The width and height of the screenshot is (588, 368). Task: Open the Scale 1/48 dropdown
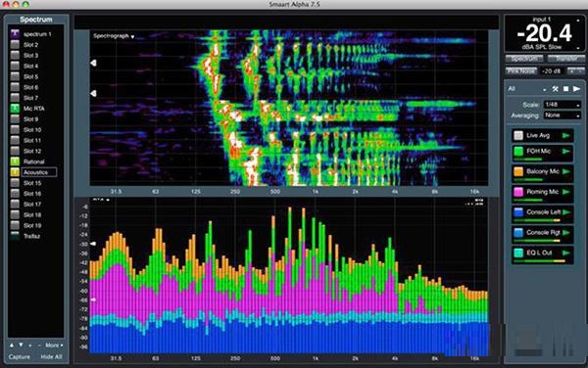(x=563, y=105)
